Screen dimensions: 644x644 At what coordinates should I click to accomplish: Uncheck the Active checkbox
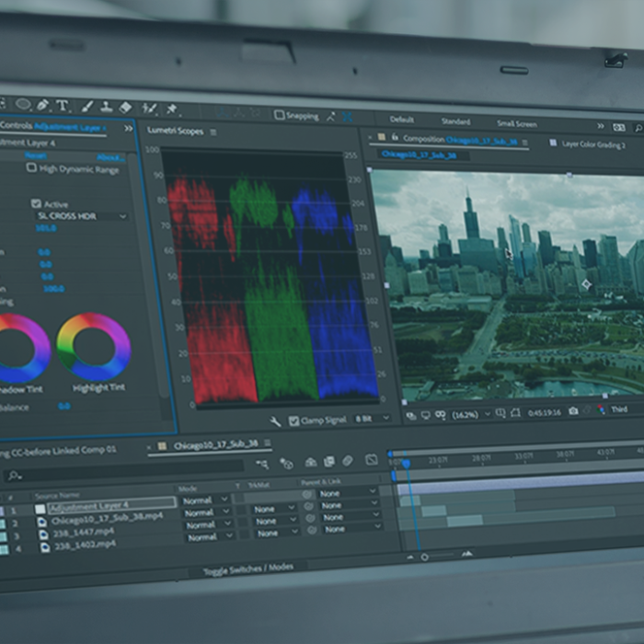pyautogui.click(x=36, y=203)
